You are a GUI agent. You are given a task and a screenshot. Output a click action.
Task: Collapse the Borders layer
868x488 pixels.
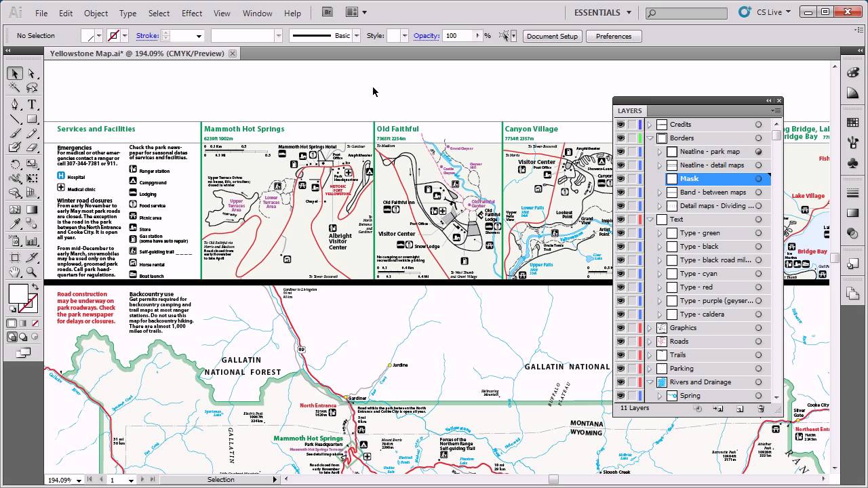point(649,138)
